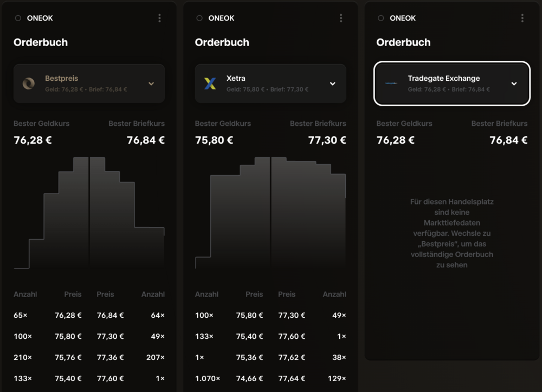This screenshot has width=542, height=392.
Task: Click best ask 76,84 € in Tradegate panel
Action: pyautogui.click(x=508, y=140)
